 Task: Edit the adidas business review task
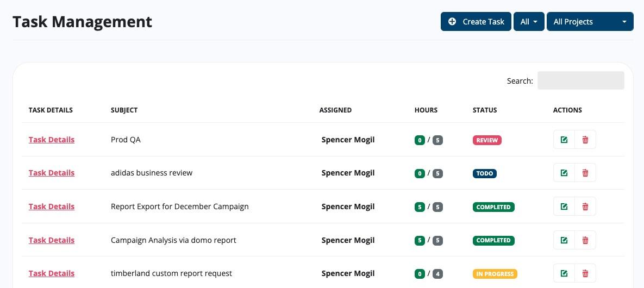(x=564, y=173)
